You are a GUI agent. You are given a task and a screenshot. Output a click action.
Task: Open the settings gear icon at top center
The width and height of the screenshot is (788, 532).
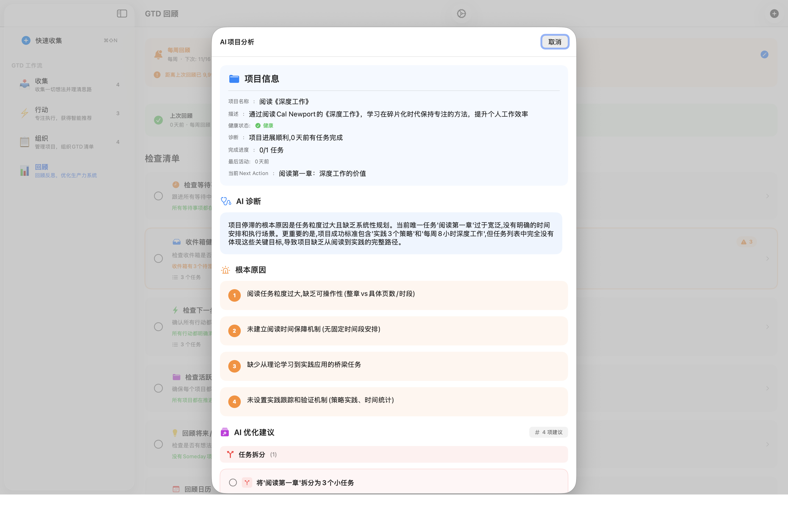(x=461, y=14)
